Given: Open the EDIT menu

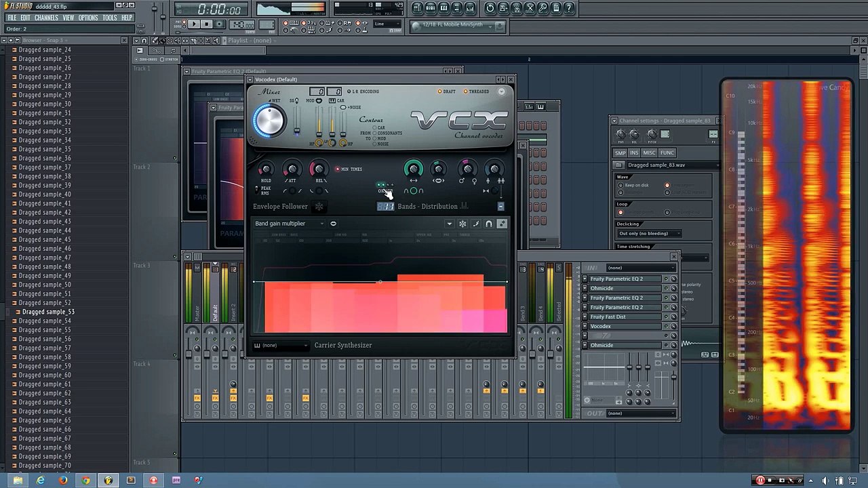Looking at the screenshot, I should [x=25, y=18].
